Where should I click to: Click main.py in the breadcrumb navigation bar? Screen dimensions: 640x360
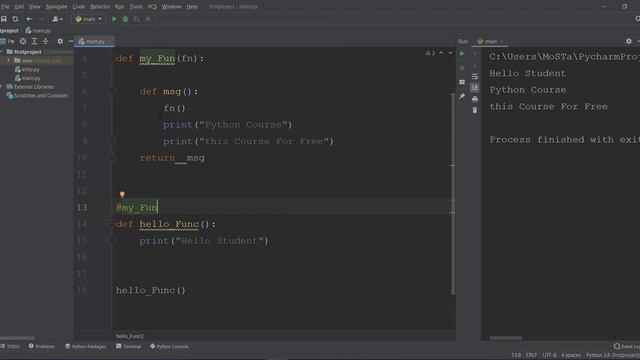pyautogui.click(x=38, y=31)
